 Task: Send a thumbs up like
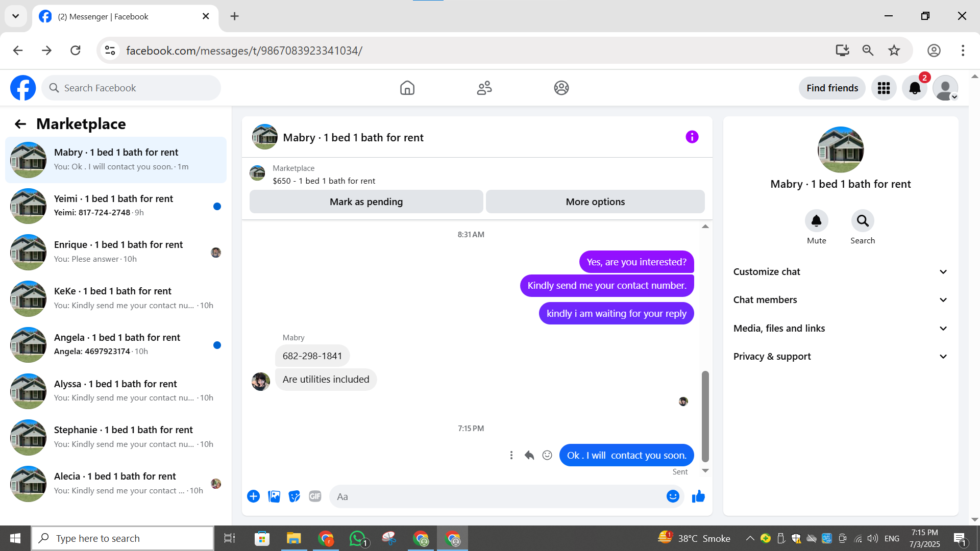(x=698, y=496)
